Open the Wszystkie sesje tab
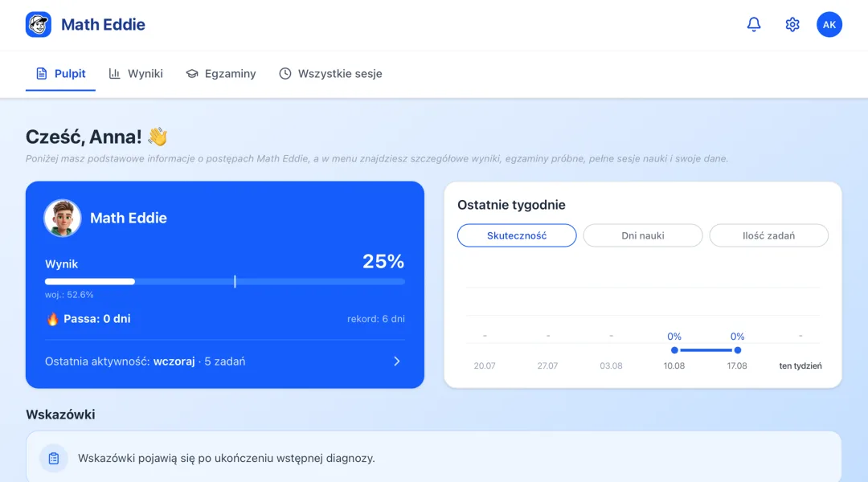Viewport: 868px width, 482px height. tap(330, 74)
